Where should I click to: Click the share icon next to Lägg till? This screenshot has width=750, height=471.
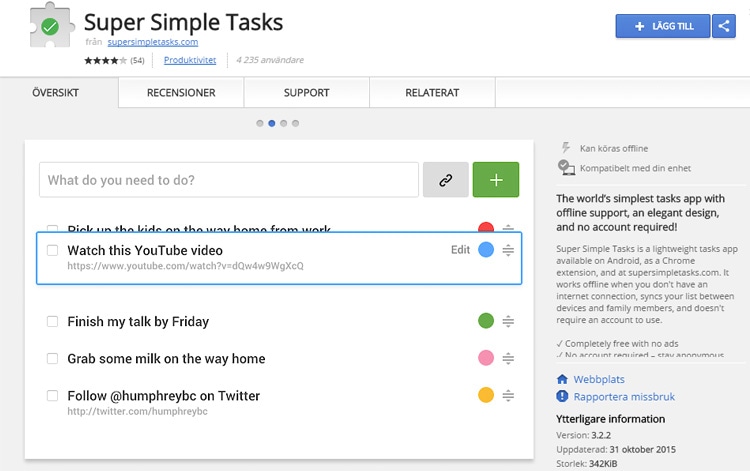724,26
